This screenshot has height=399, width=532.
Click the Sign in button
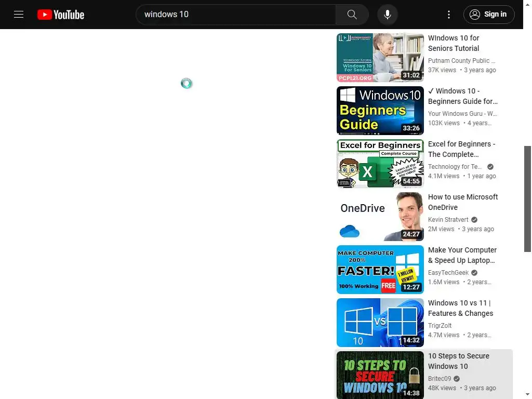(489, 15)
